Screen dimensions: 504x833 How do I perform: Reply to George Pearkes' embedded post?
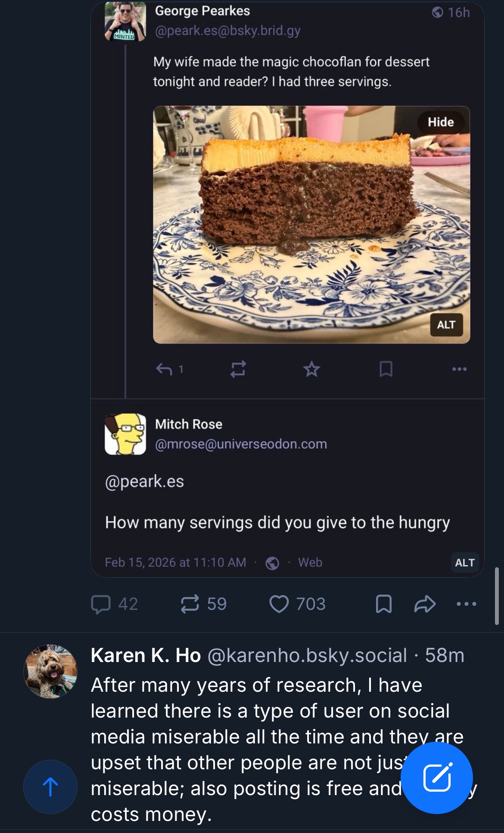(164, 369)
